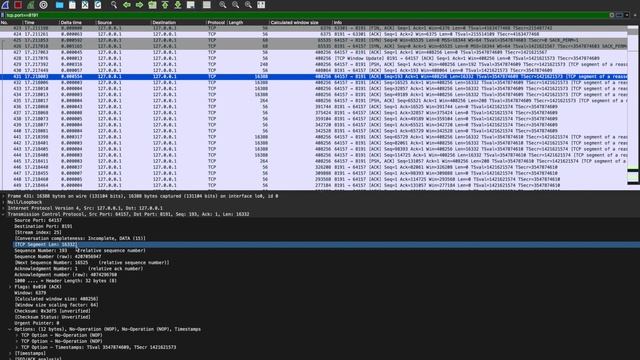
Task: Select packet 435 in the list
Action: point(313,100)
